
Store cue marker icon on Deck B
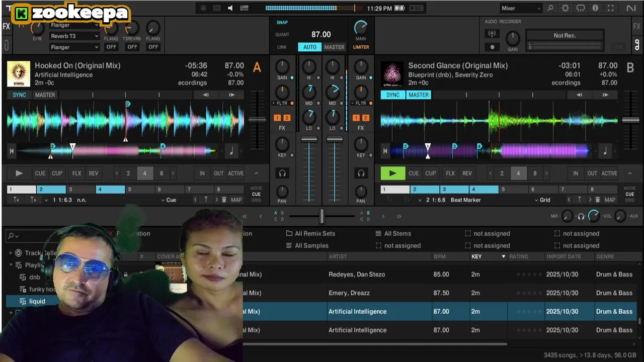579,200
